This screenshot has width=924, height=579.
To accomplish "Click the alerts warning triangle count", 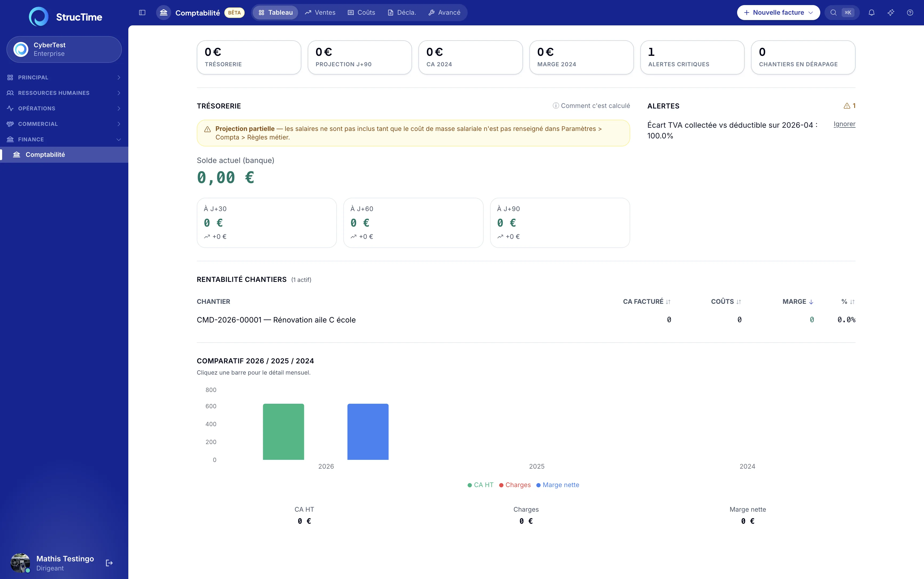I will point(849,106).
